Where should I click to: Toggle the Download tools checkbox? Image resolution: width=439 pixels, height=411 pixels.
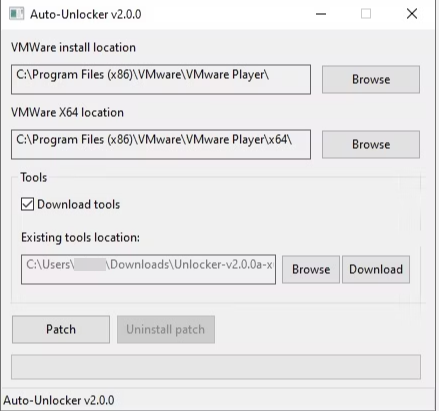point(27,204)
